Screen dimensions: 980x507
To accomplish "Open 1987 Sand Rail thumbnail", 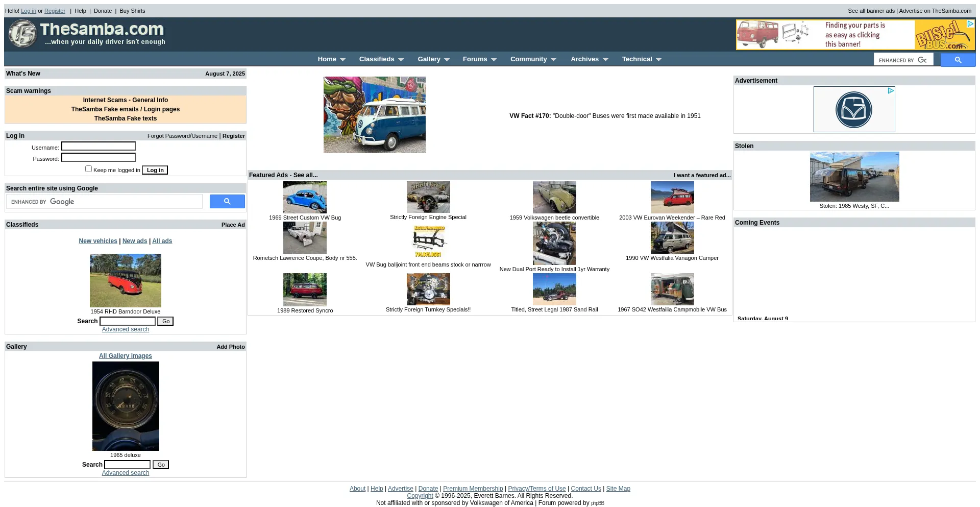I will [554, 289].
